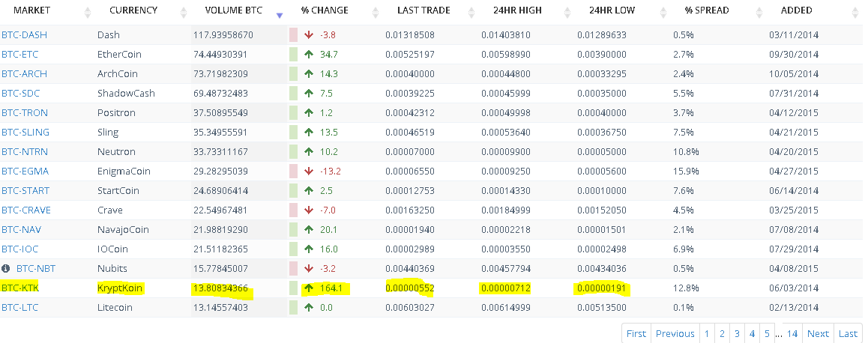Sort by the MARKET column arrows
The width and height of the screenshot is (868, 343).
[x=88, y=13]
